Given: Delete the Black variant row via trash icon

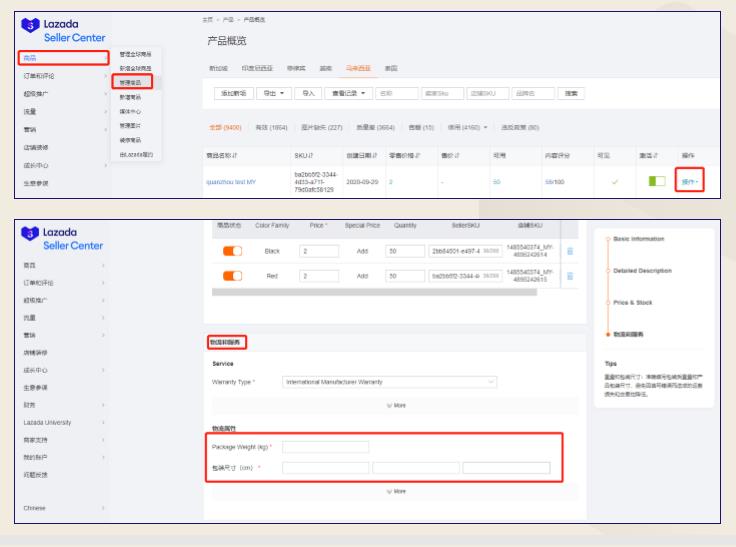Looking at the screenshot, I should click(570, 250).
